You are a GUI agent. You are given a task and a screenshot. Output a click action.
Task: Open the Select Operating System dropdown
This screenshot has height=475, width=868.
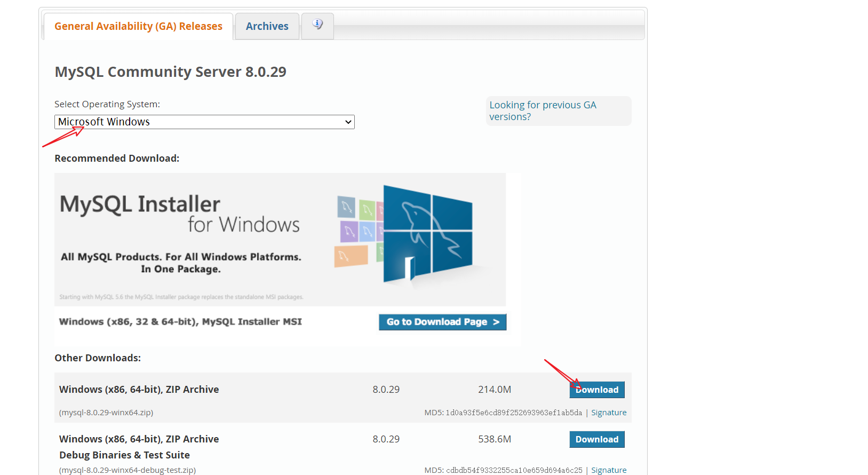(204, 122)
